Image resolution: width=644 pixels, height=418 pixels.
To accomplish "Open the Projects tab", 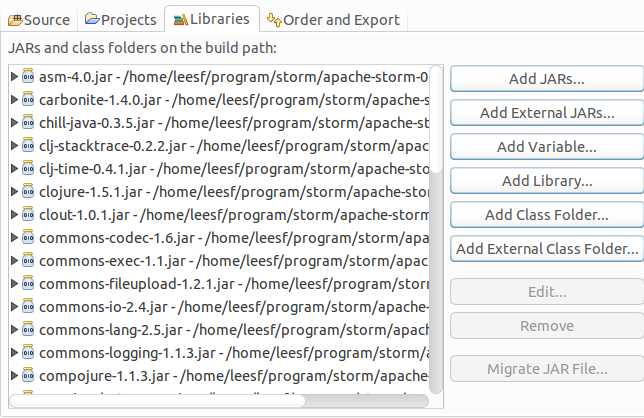I will pyautogui.click(x=120, y=19).
